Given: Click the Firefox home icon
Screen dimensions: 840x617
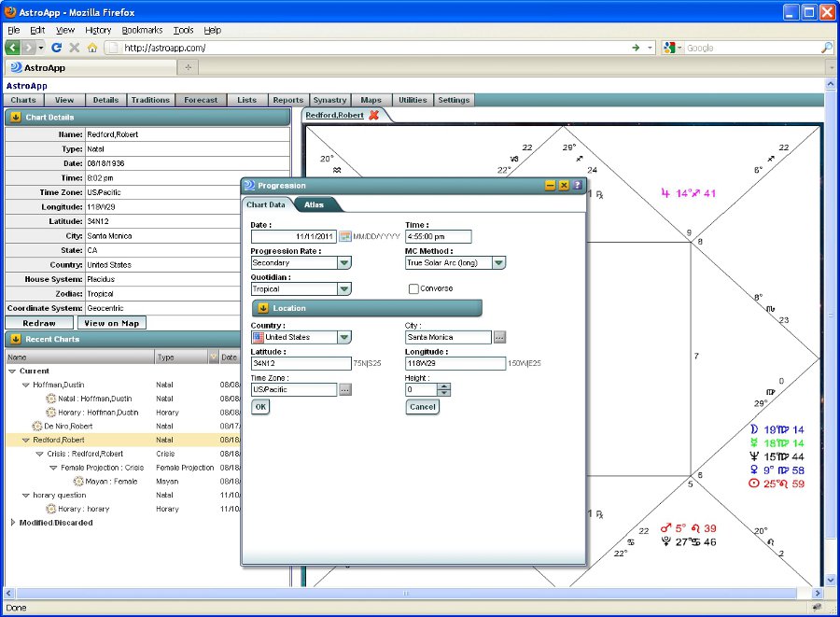Looking at the screenshot, I should (91, 48).
